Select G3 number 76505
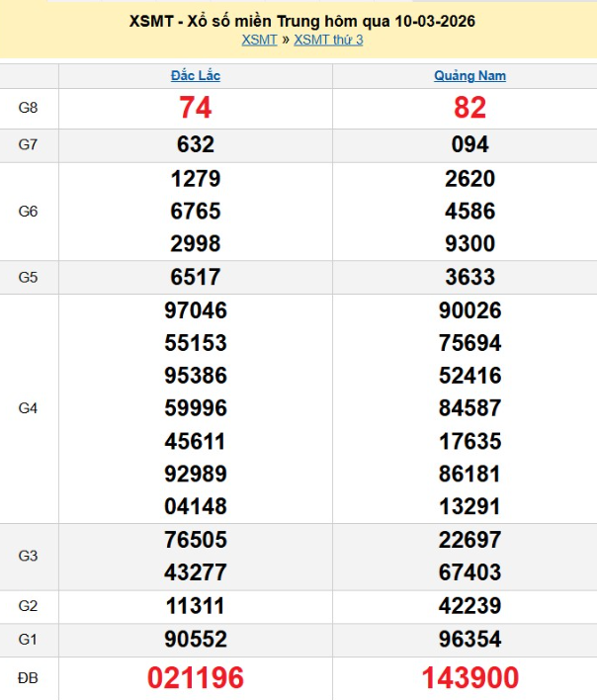The image size is (597, 700). (196, 540)
